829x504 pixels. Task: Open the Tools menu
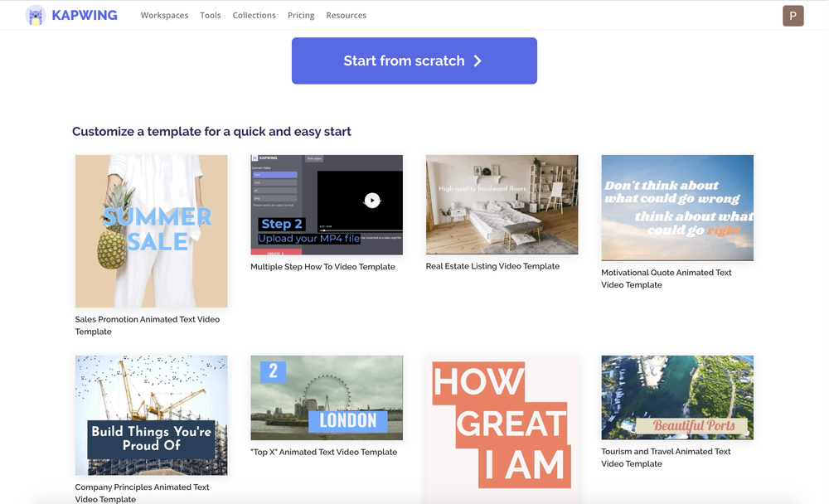[210, 15]
